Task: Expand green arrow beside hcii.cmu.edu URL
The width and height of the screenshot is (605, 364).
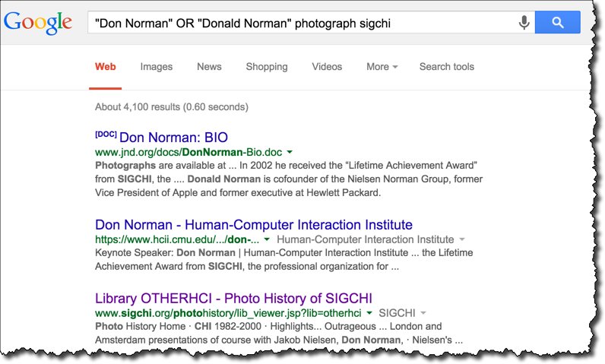Action: tap(267, 240)
